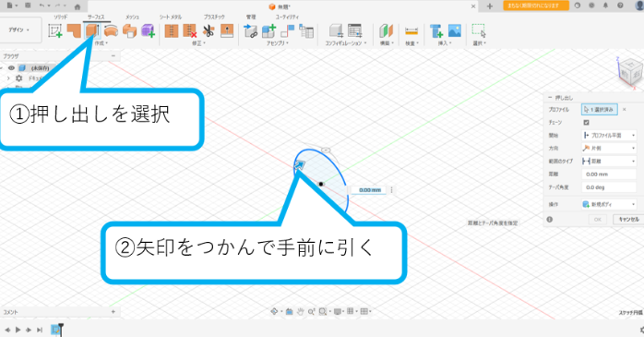Open a new document tab with plus
The image size is (644, 337).
(490, 6)
